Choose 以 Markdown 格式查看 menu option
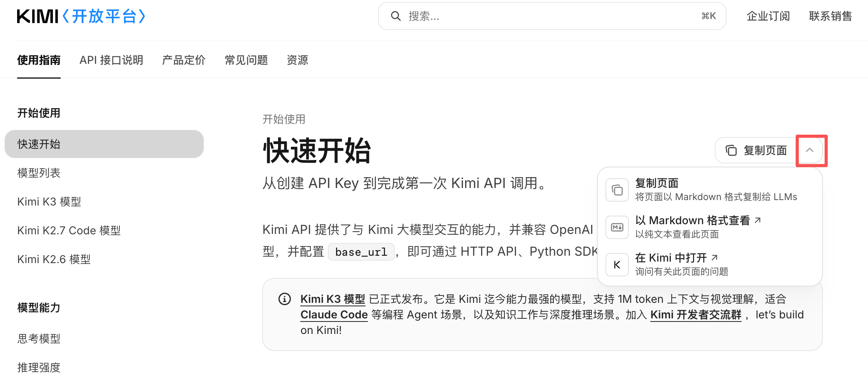 click(710, 227)
